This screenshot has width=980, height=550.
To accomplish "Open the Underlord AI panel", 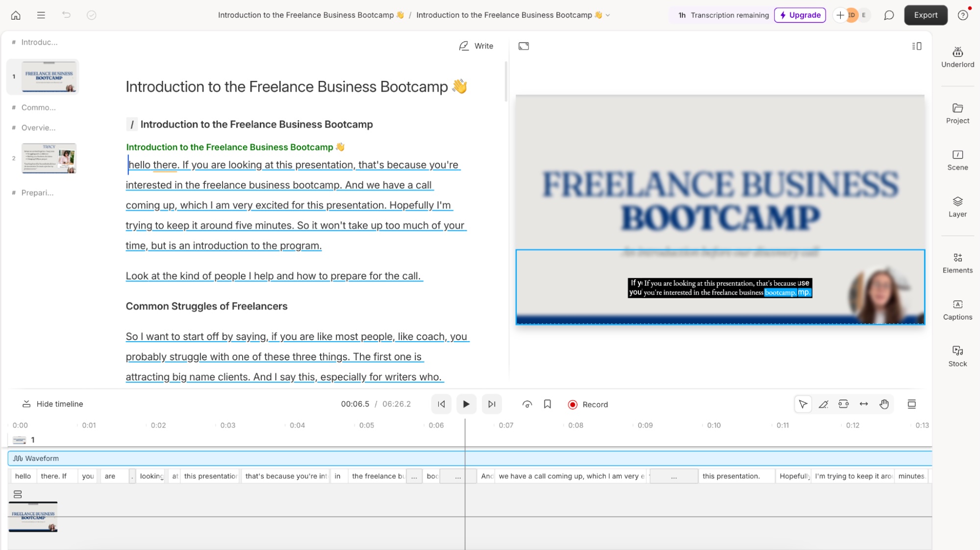I will [x=957, y=57].
